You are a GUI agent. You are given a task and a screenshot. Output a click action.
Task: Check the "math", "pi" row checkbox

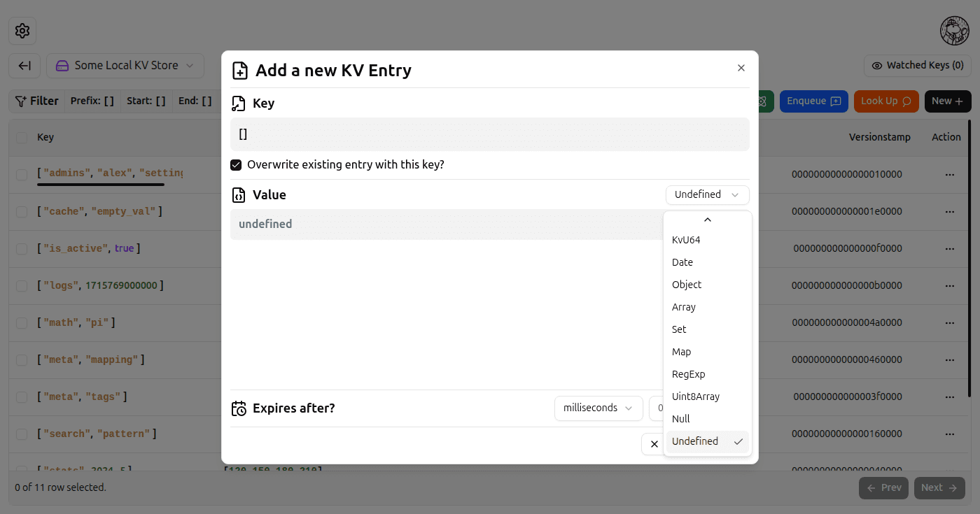[22, 322]
